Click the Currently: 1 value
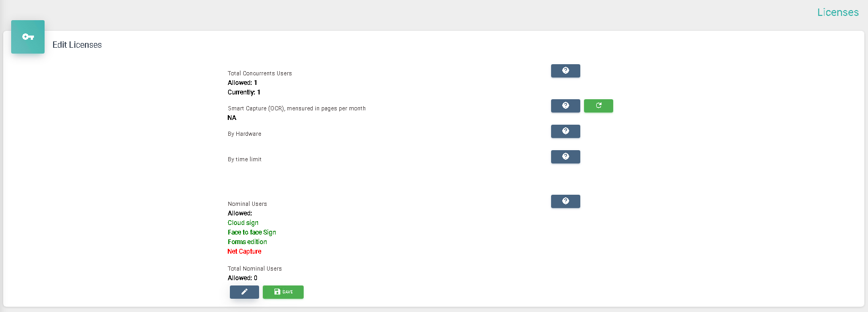This screenshot has height=312, width=868. point(244,92)
